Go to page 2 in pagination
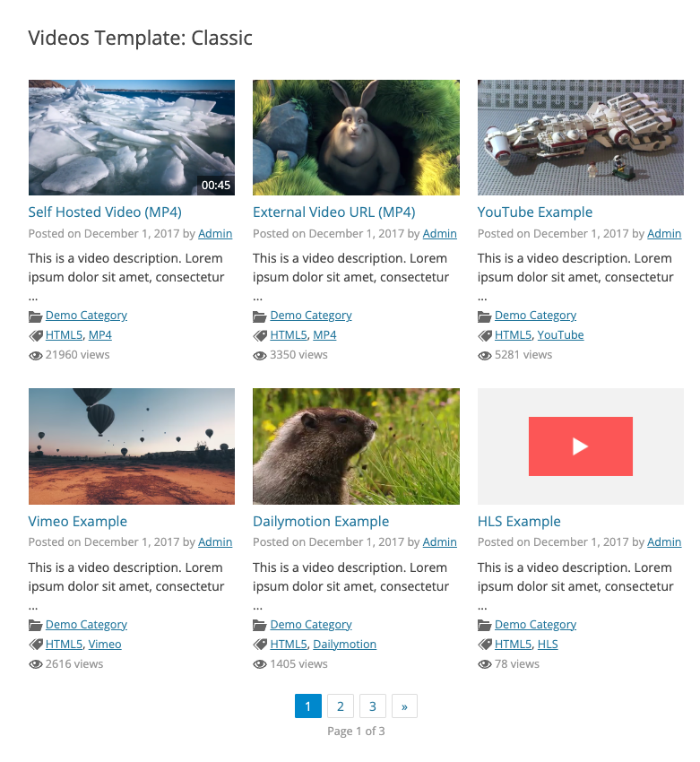The width and height of the screenshot is (700, 762). (x=340, y=706)
